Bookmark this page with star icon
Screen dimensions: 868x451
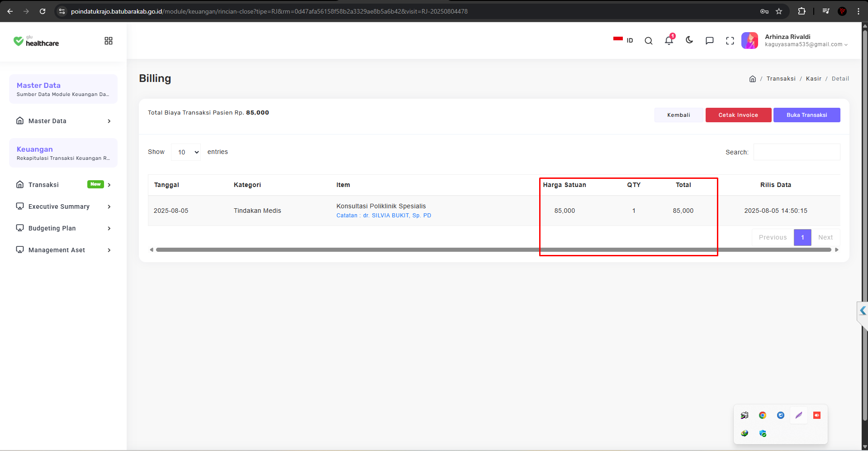(x=779, y=11)
